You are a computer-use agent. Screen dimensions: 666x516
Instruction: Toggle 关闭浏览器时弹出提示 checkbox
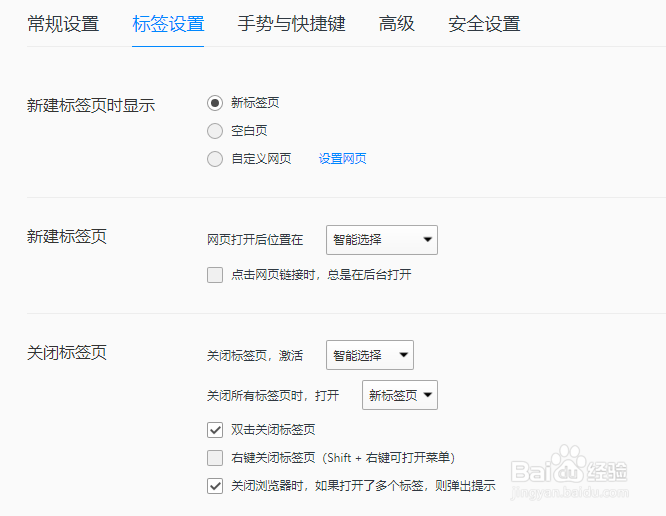coord(215,486)
